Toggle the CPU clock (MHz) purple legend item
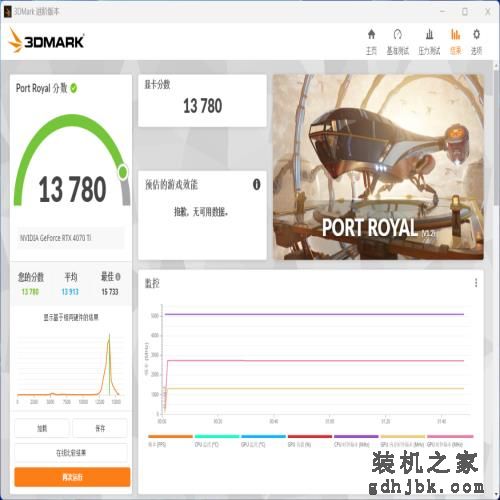The height and width of the screenshot is (500, 500). click(356, 441)
